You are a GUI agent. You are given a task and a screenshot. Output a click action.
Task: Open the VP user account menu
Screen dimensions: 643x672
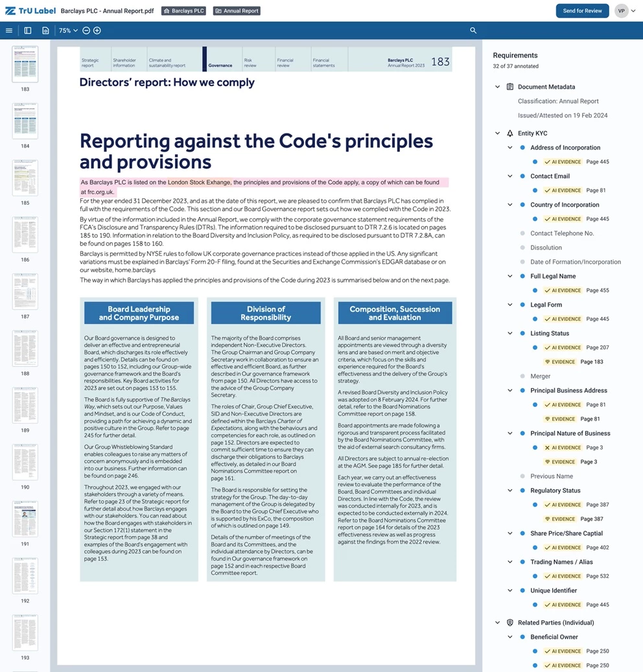[625, 11]
